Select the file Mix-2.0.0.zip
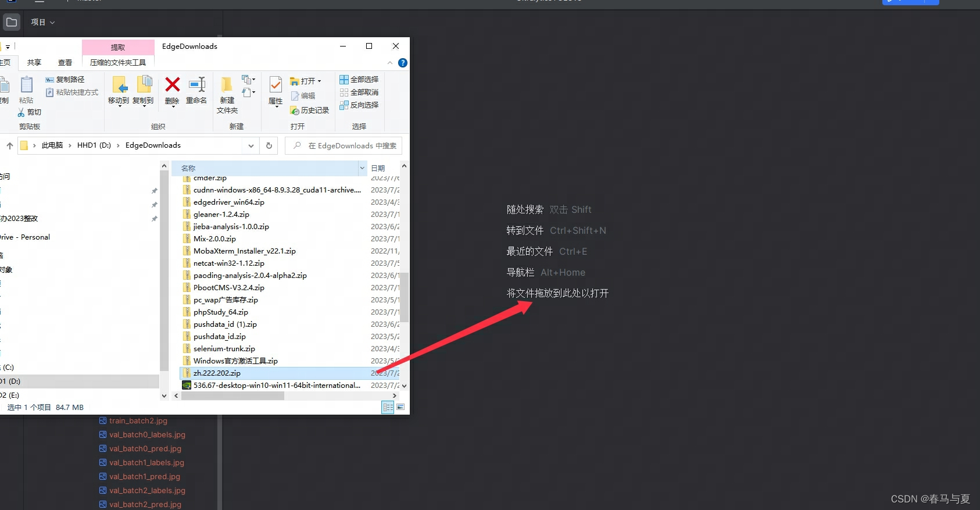This screenshot has width=980, height=510. pos(215,239)
